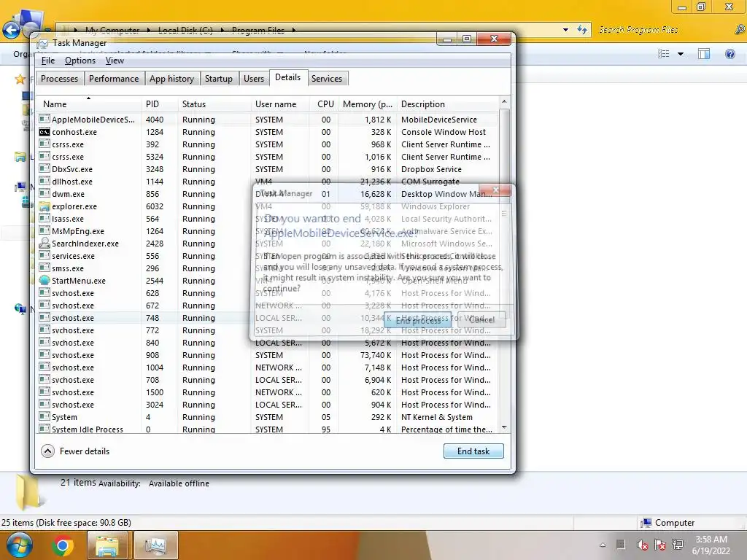Image resolution: width=747 pixels, height=560 pixels.
Task: Click the End task button
Action: click(x=473, y=451)
